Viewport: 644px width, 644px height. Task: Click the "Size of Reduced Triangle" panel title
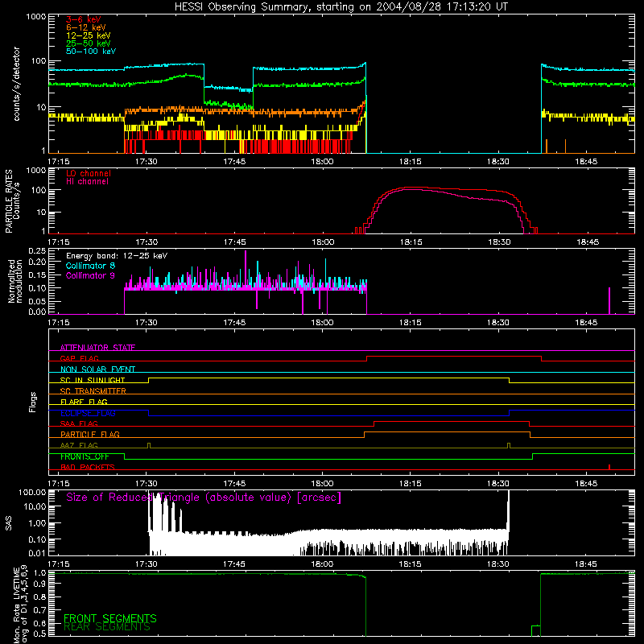204,497
